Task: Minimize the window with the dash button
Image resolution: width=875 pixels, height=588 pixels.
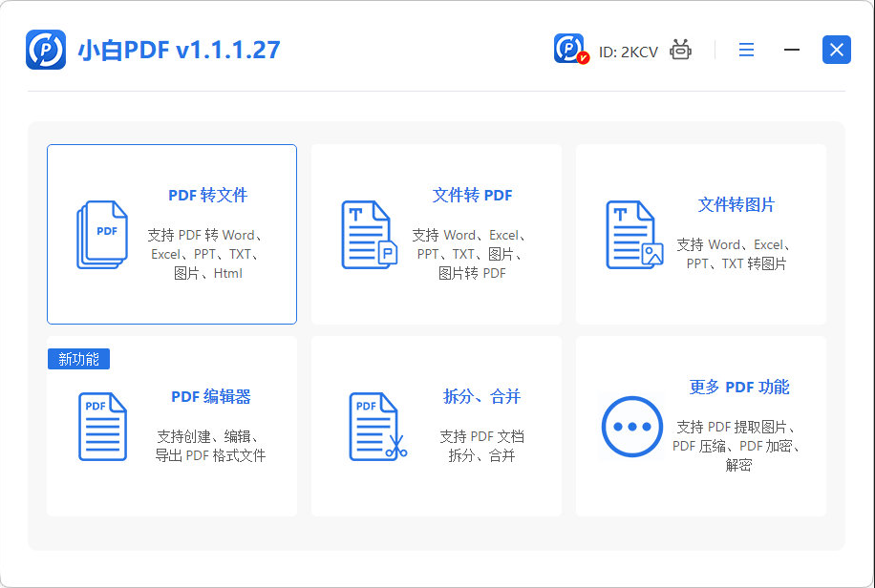Action: 791,50
